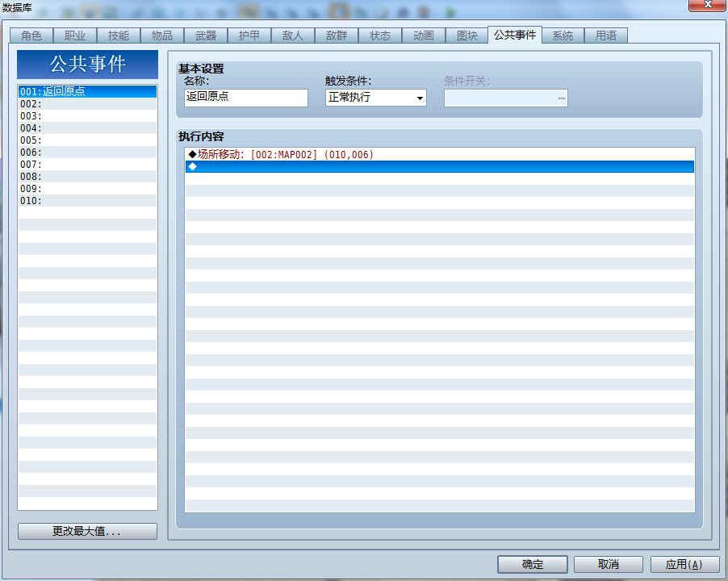Select the 场所移动 MAP002 command line
The height and width of the screenshot is (581, 728).
point(440,155)
